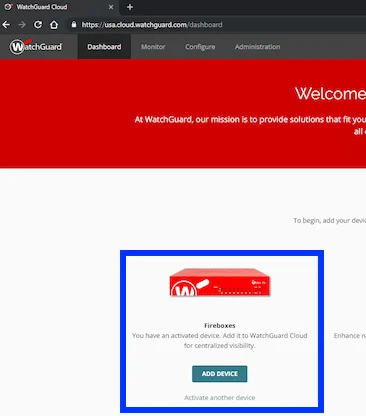This screenshot has height=416, width=366.
Task: Click the browser back arrow
Action: [x=6, y=25]
